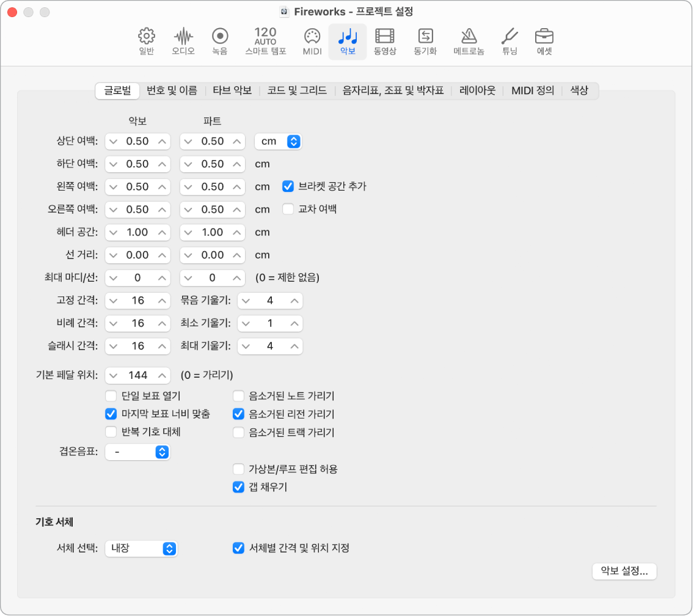This screenshot has height=616, width=694.
Task: Uncheck 마지막 보표 너비 맞춤
Action: tap(111, 414)
